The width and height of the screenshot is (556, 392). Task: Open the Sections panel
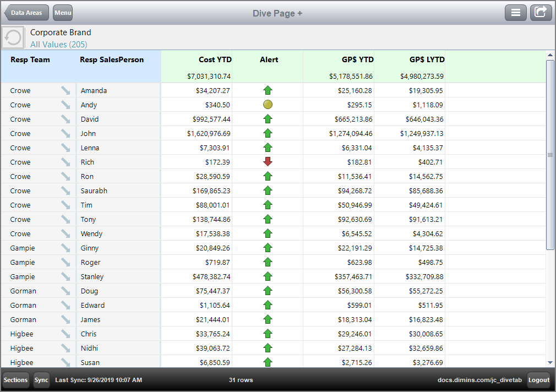(x=15, y=379)
